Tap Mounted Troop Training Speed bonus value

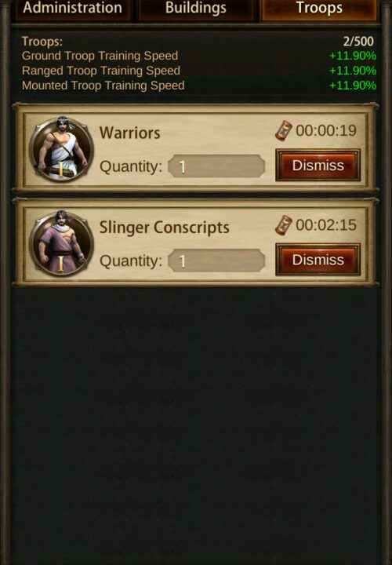click(x=353, y=86)
